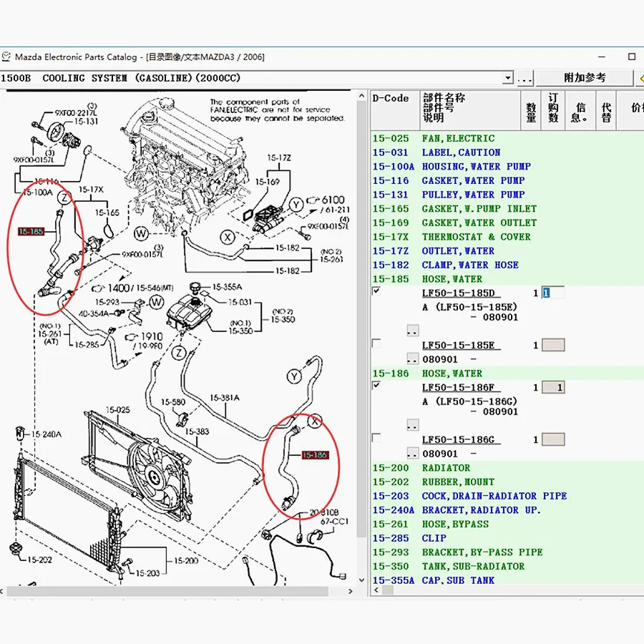
Task: Collapse the 15-185 HOSE, WATER row
Action: coord(507,279)
